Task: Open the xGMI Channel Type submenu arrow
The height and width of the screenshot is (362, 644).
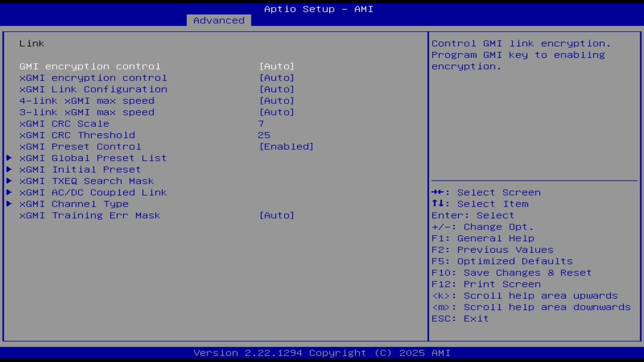Action: pos(9,204)
